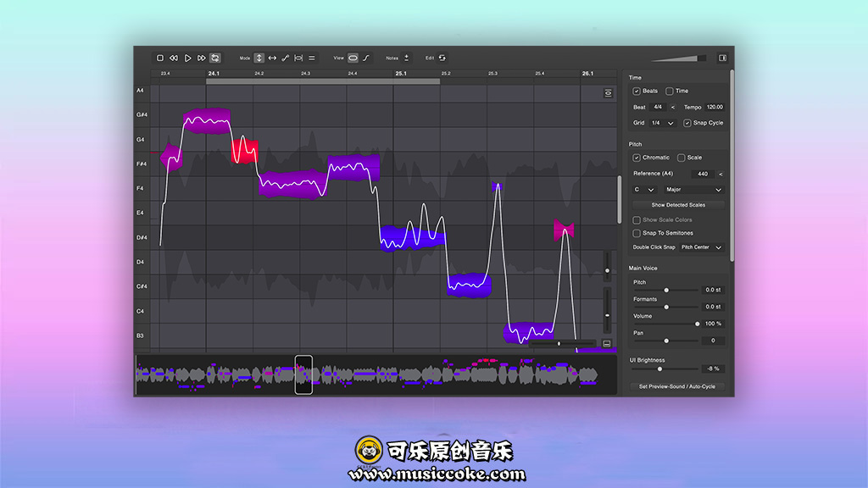Start playback with the Play button
Image resolution: width=868 pixels, height=488 pixels.
coord(187,58)
